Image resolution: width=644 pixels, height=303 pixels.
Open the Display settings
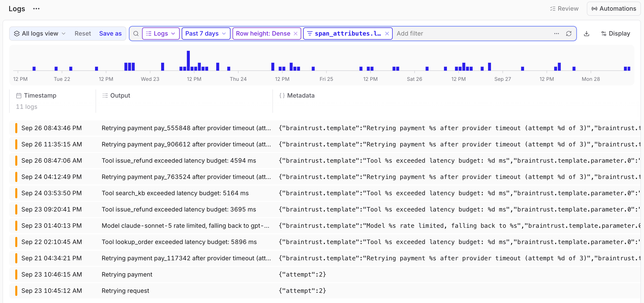pos(616,34)
